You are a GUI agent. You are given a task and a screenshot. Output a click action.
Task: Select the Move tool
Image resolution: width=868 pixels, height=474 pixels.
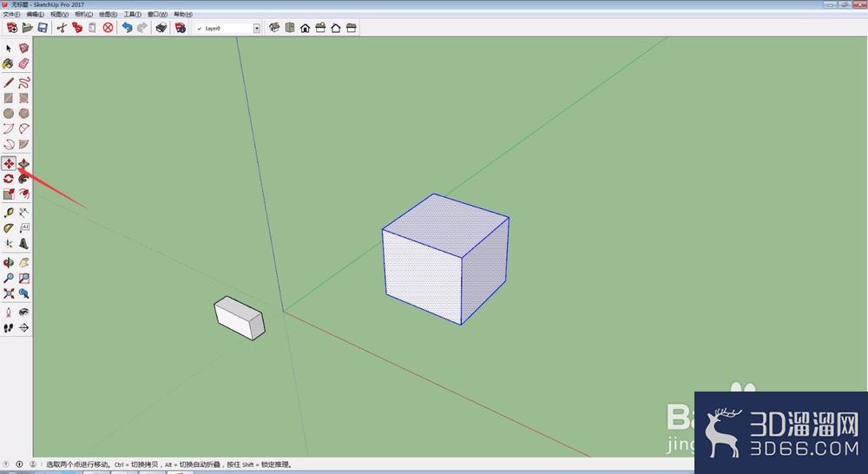(9, 163)
